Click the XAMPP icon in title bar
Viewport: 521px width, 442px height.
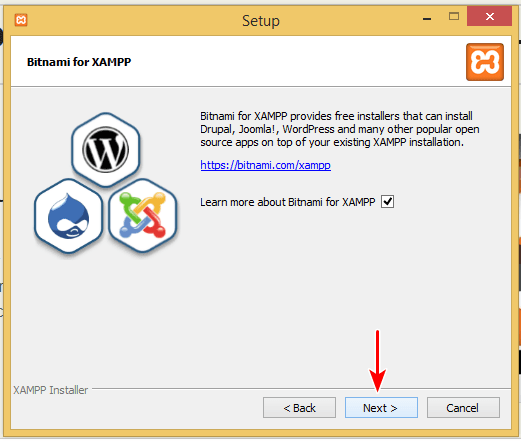point(21,20)
